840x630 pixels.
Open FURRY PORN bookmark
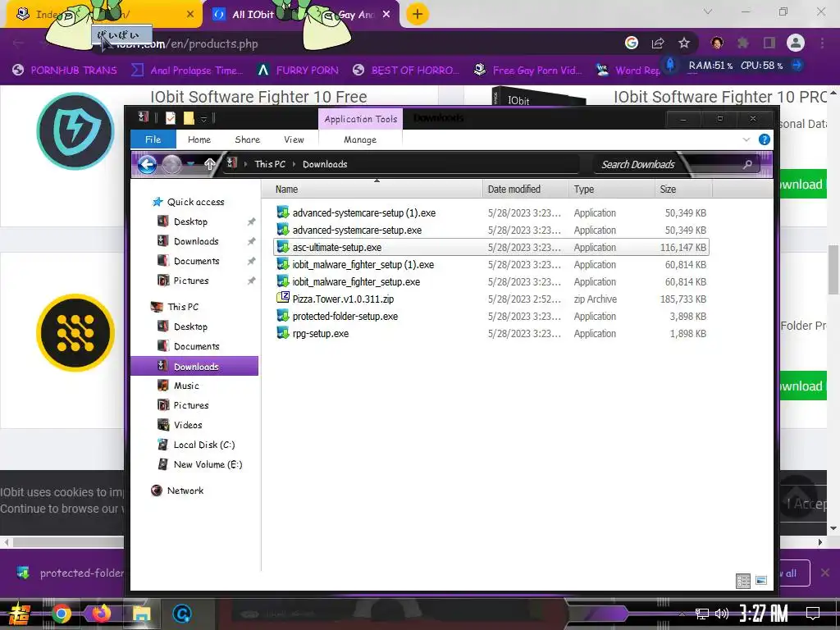298,71
